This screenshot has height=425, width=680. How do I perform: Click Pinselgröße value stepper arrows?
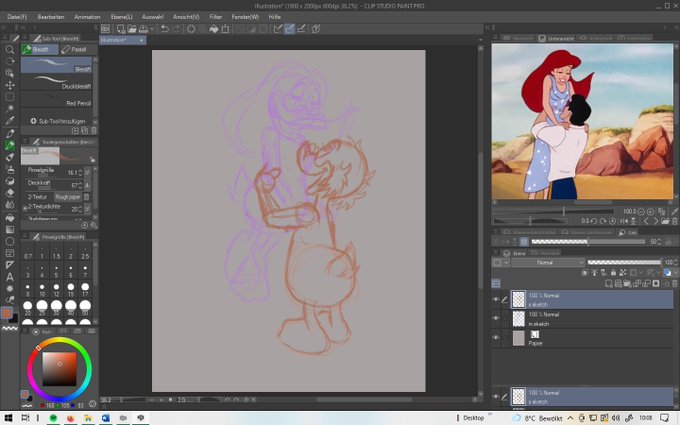tap(80, 173)
